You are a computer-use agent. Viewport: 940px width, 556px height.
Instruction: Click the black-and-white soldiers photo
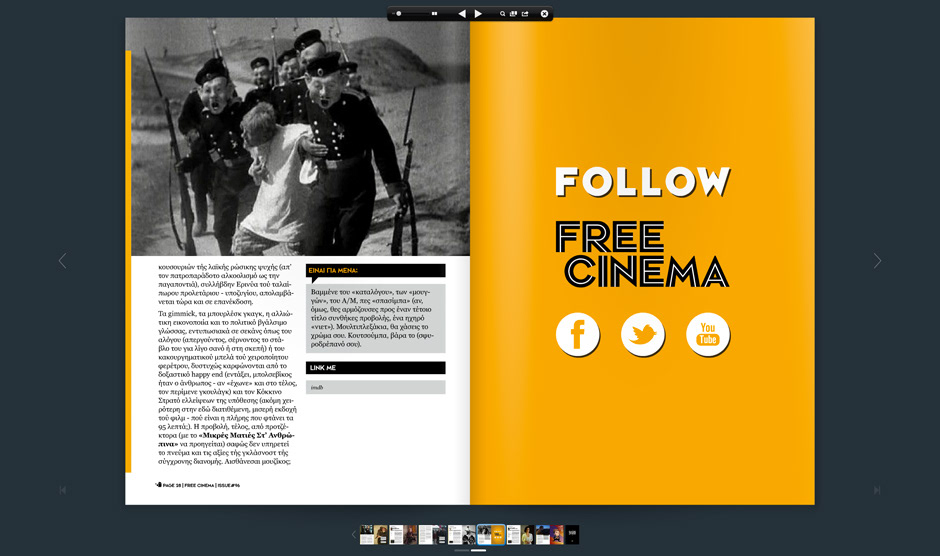(300, 137)
